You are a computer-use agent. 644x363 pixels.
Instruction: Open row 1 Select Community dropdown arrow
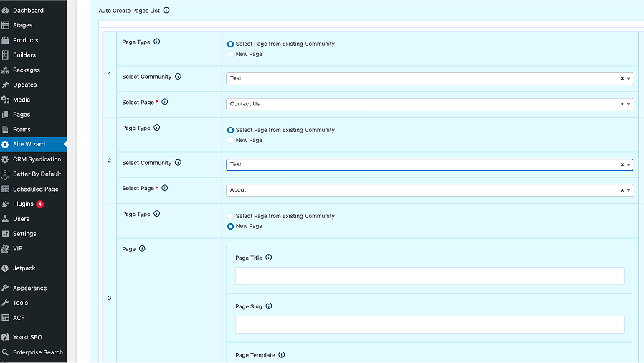coord(628,79)
